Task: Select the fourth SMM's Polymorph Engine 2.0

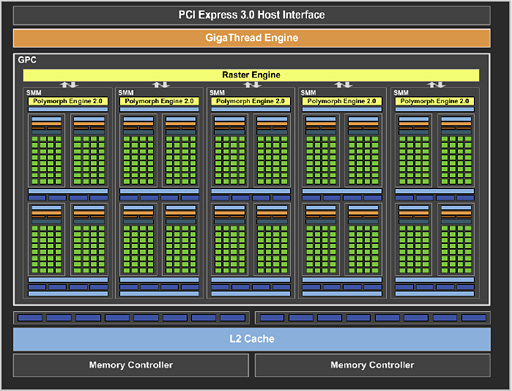Action: point(342,101)
